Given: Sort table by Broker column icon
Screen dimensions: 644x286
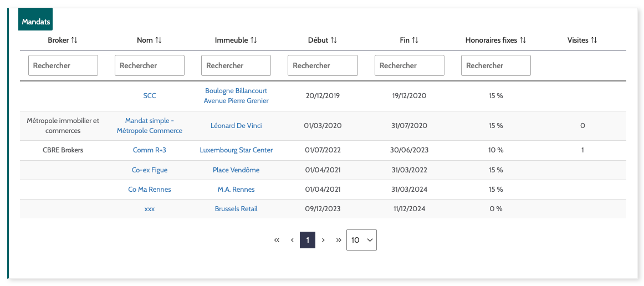Looking at the screenshot, I should [74, 40].
